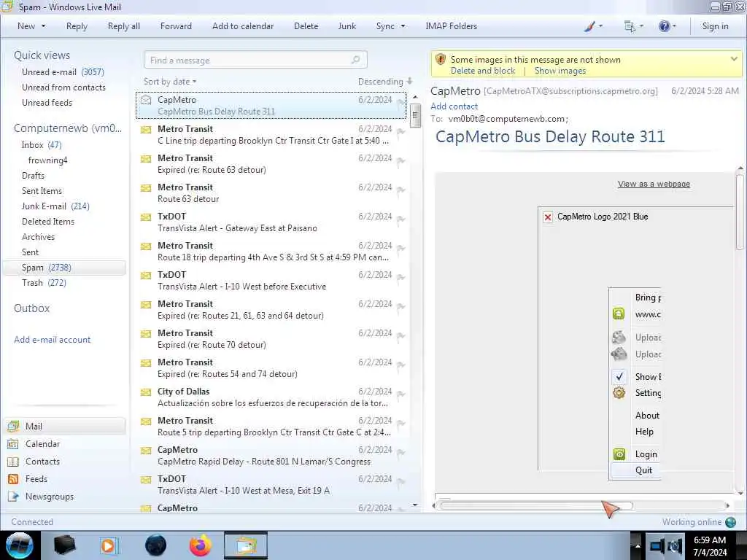The width and height of the screenshot is (747, 560).
Task: Open the dropdown arrow beside the Help icon
Action: 674,27
